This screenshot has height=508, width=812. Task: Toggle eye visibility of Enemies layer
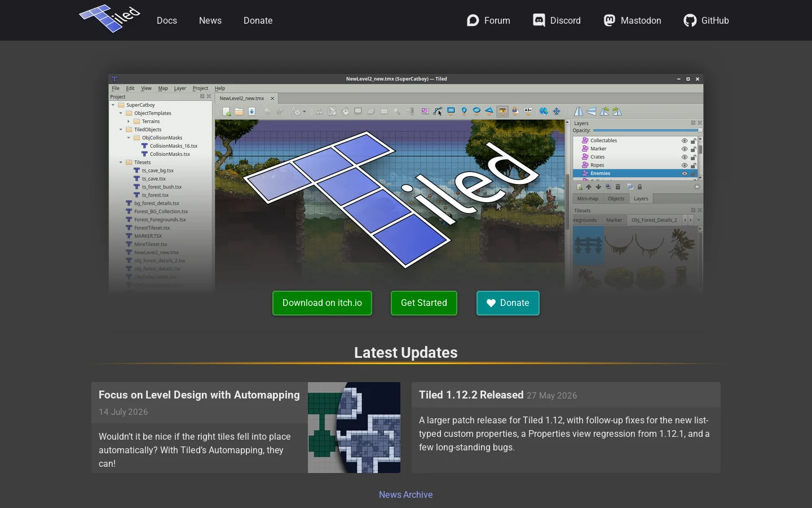click(685, 173)
